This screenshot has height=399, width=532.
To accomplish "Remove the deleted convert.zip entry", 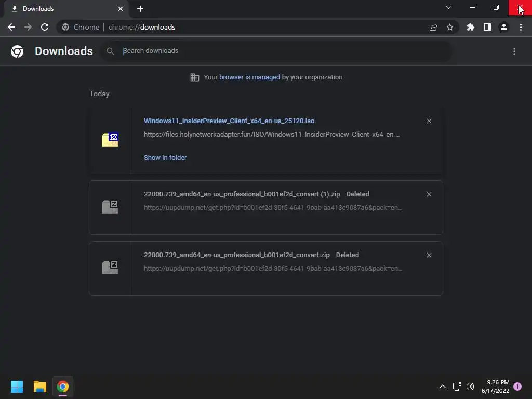I will pyautogui.click(x=429, y=255).
